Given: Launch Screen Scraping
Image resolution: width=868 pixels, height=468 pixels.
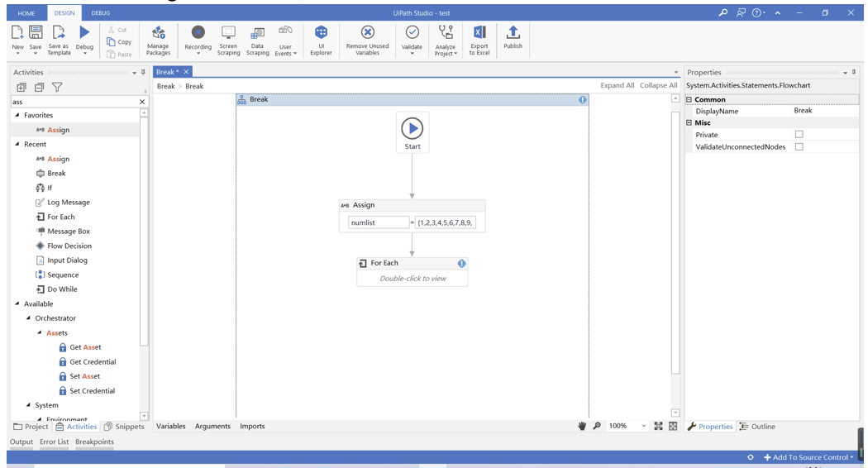Looking at the screenshot, I should [x=228, y=41].
